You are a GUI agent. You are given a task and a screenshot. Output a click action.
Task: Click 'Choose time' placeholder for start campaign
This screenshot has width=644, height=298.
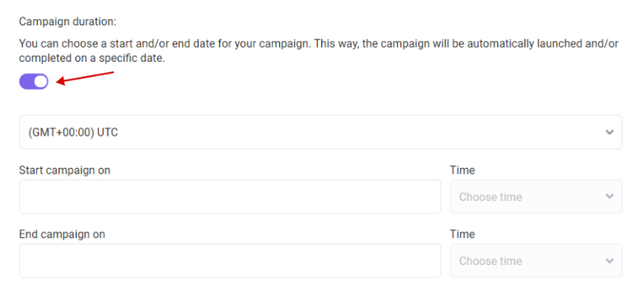tap(490, 197)
